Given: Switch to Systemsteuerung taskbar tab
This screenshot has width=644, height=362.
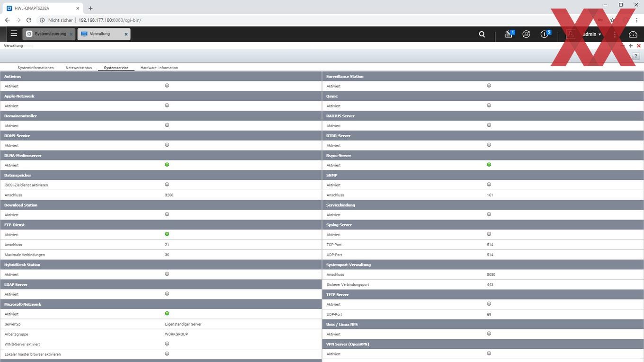Looking at the screenshot, I should pyautogui.click(x=49, y=34).
